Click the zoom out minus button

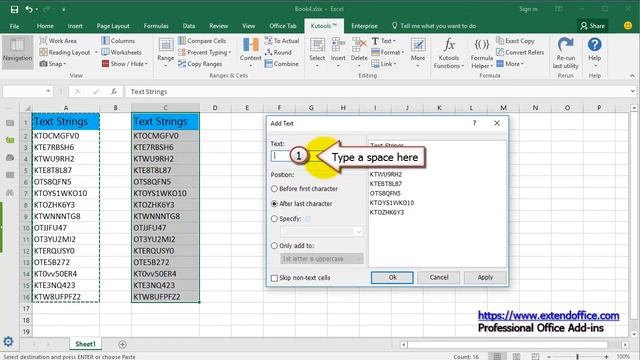[x=549, y=356]
